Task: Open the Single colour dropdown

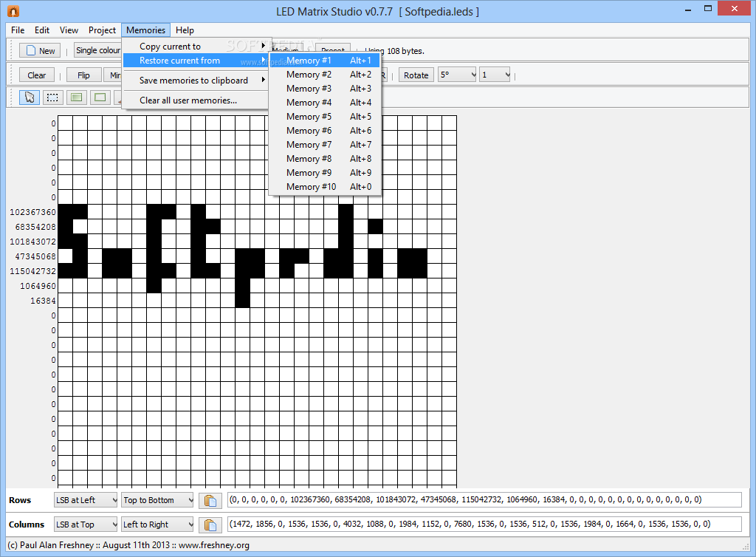Action: click(x=98, y=50)
